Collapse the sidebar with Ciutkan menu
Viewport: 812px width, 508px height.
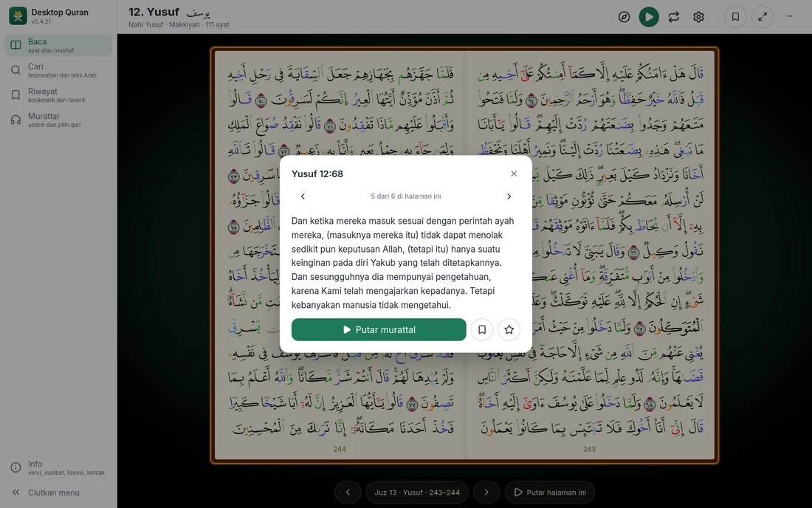[58, 492]
